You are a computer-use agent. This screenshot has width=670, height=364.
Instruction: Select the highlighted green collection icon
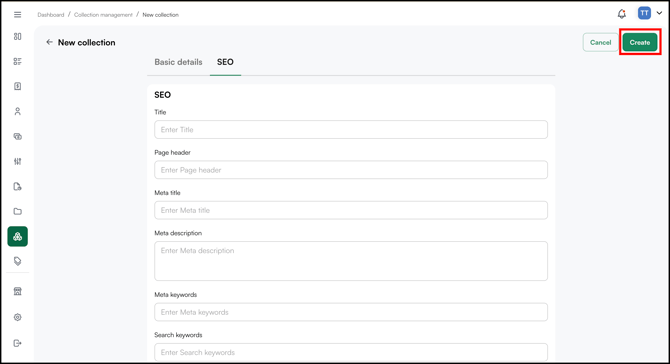click(18, 236)
